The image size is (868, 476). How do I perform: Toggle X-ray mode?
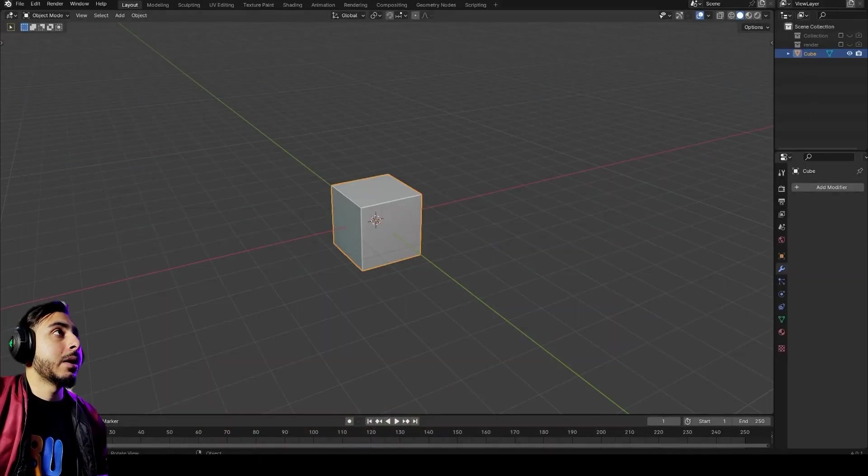[720, 15]
